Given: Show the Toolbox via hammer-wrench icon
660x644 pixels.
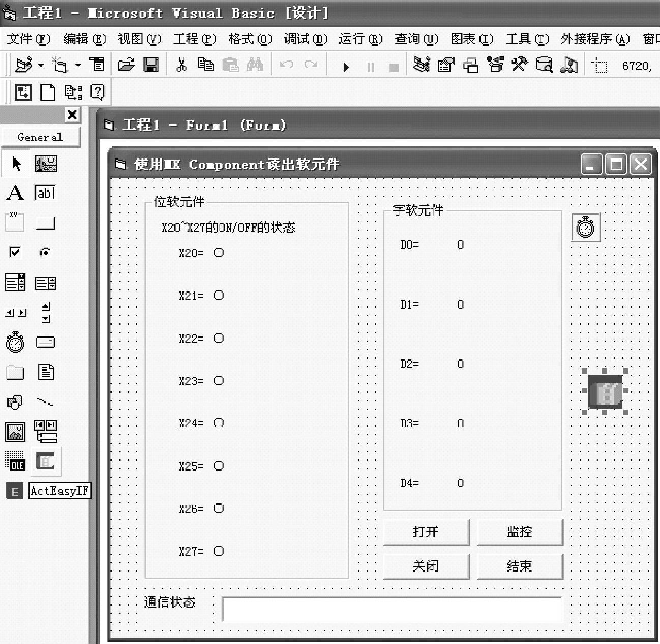Looking at the screenshot, I should (520, 65).
